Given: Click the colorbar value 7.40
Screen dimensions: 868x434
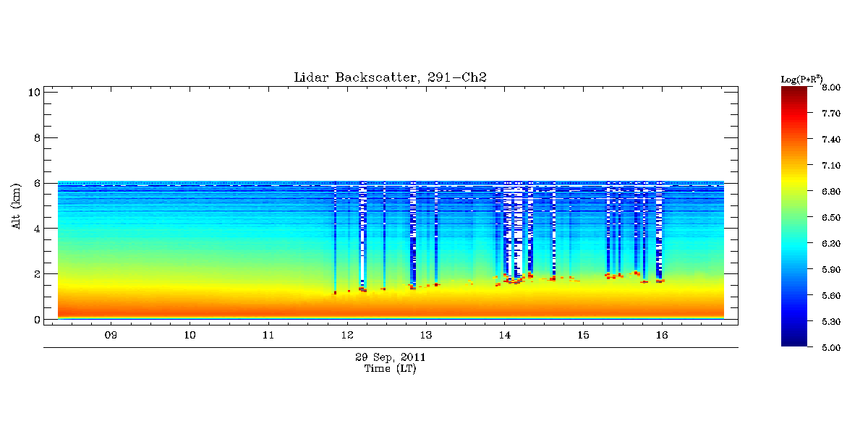Looking at the screenshot, I should point(831,140).
